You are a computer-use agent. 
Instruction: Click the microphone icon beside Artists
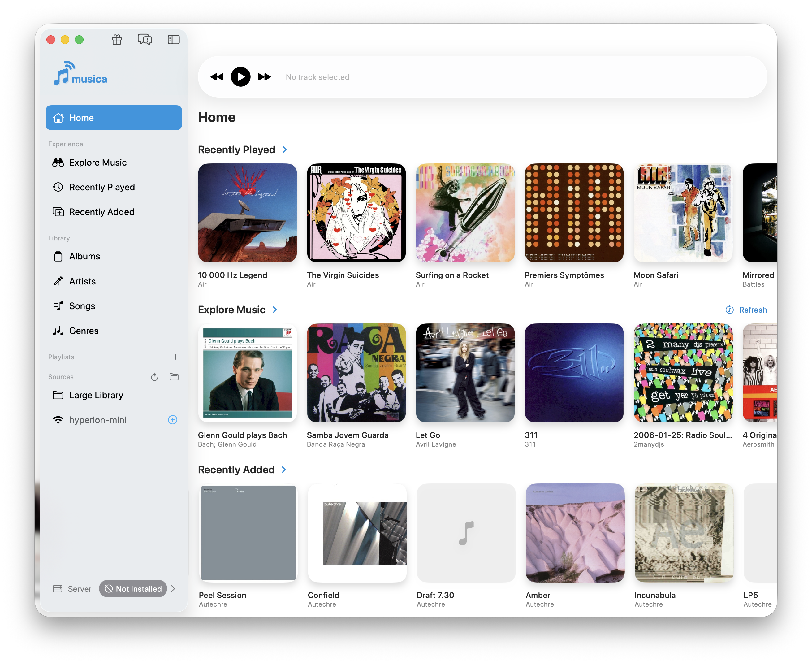click(x=58, y=281)
